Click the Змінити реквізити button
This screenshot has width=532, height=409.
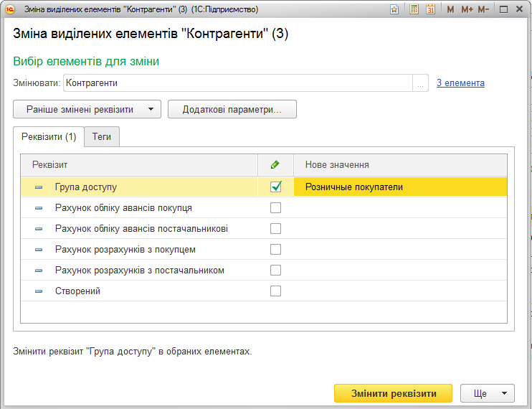click(x=393, y=393)
